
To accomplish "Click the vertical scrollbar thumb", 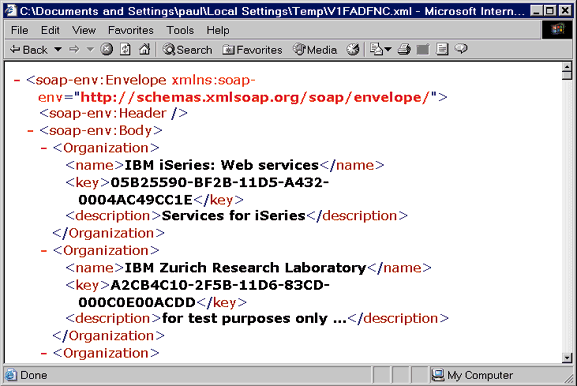I will [x=567, y=75].
